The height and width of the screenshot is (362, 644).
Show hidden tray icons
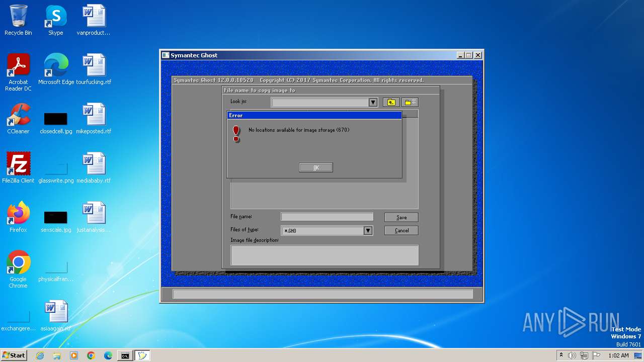coord(561,355)
